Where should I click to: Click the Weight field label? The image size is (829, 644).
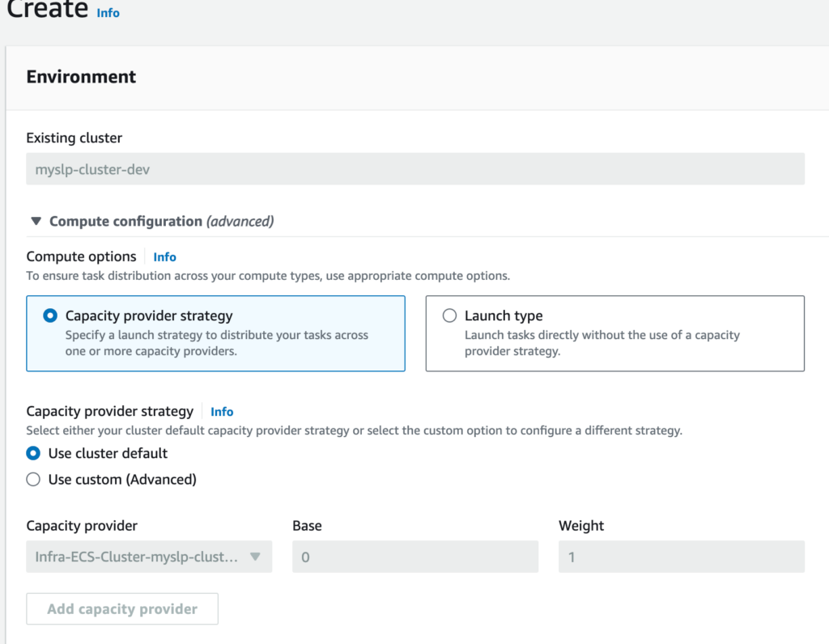[x=581, y=526]
